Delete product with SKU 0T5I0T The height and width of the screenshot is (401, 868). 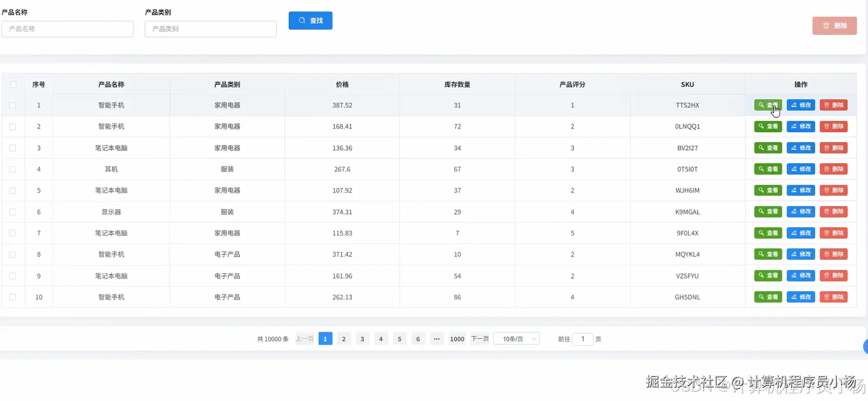[834, 169]
